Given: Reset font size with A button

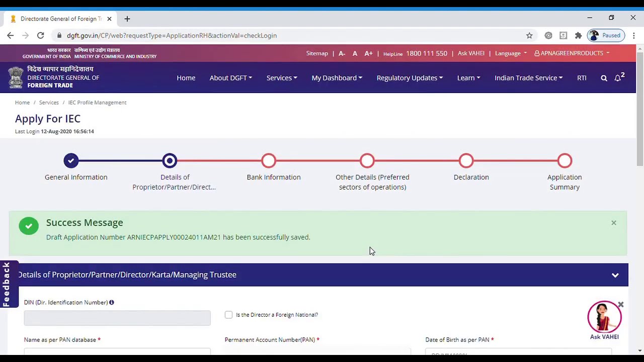Looking at the screenshot, I should click(355, 53).
